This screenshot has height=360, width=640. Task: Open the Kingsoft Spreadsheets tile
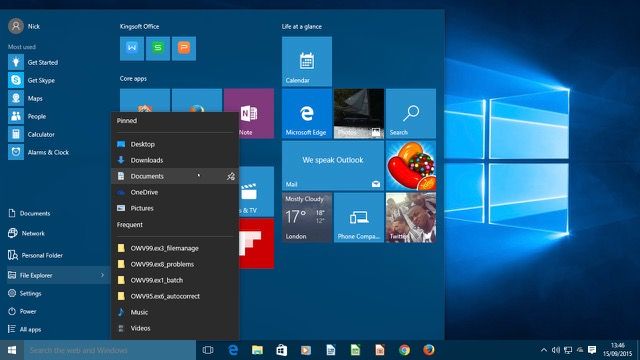(x=158, y=49)
